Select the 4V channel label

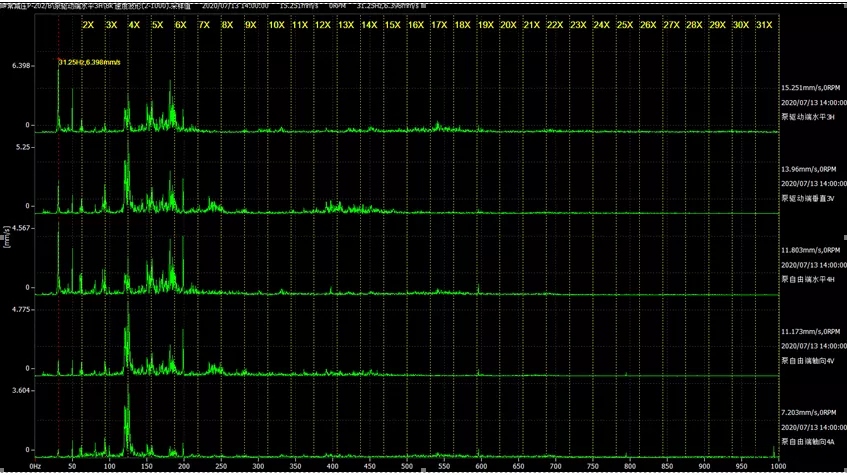pos(810,359)
